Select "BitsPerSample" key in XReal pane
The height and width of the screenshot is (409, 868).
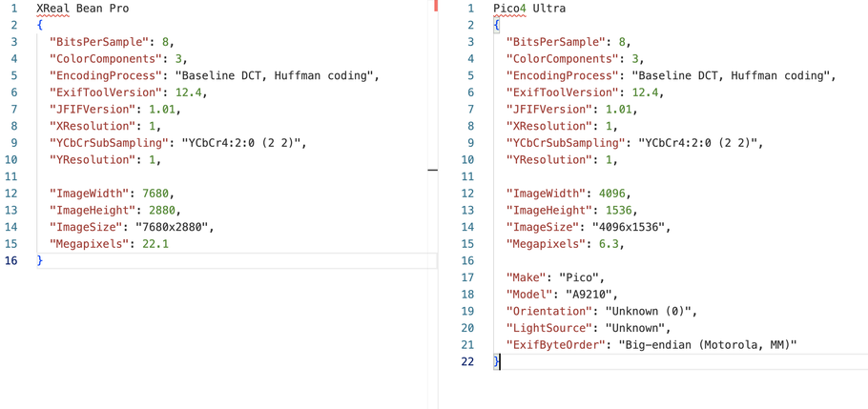[101, 42]
